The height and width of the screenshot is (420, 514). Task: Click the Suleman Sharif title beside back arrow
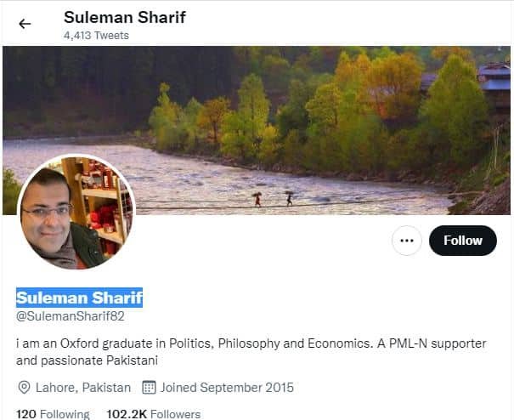click(124, 17)
